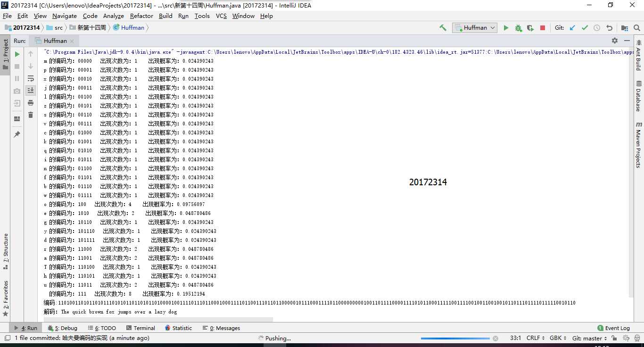Open 2: Favorites side panel
This screenshot has width=644, height=347.
tap(5, 298)
